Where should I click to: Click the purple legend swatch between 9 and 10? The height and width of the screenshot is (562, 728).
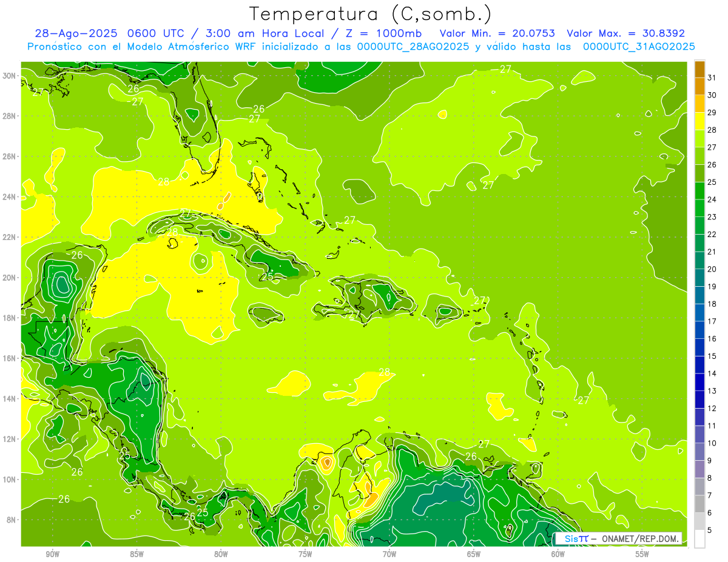pos(699,452)
